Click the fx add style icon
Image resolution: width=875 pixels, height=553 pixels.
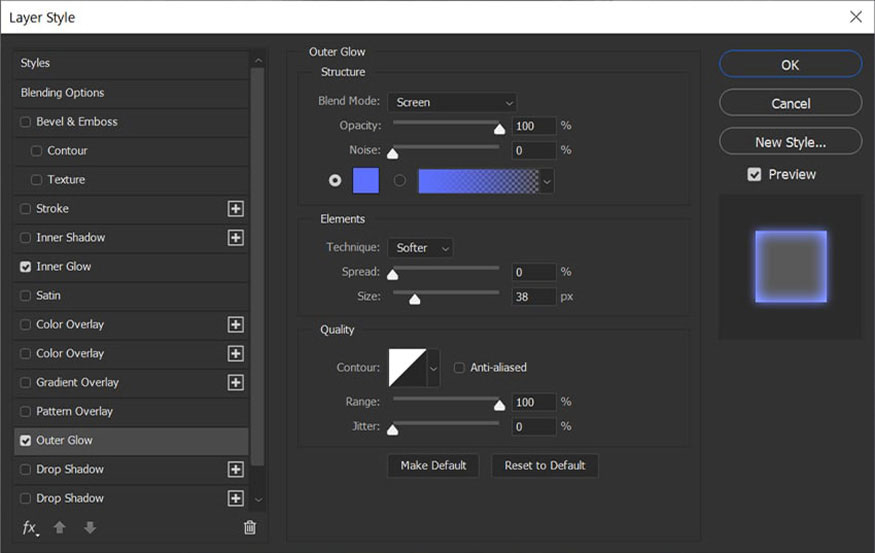pos(30,528)
